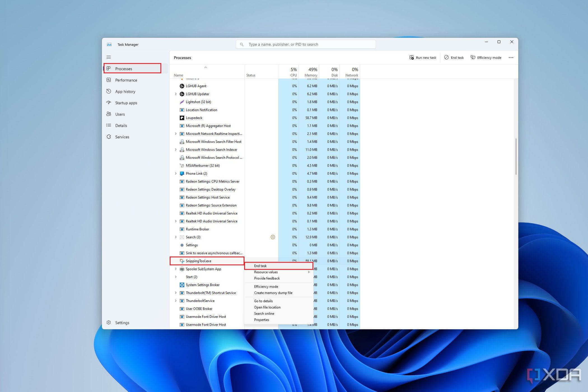The height and width of the screenshot is (392, 588).
Task: Click the System Settings Broker gear icon
Action: coord(182,285)
